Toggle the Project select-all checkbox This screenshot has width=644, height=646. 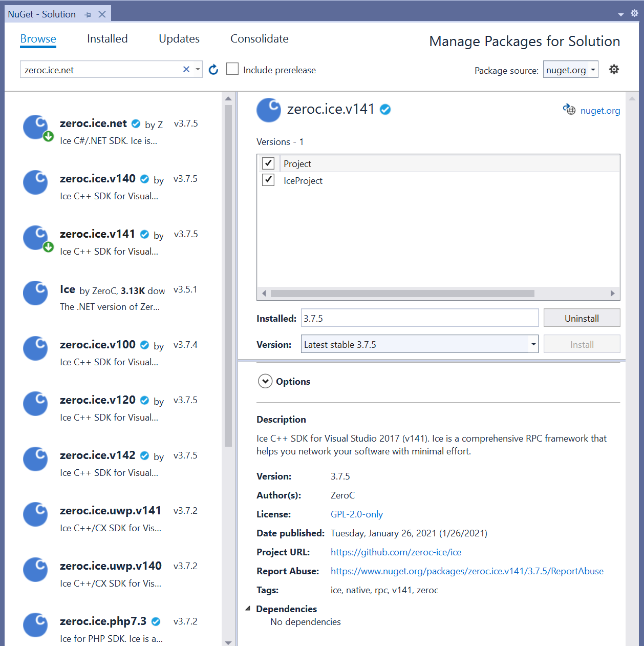pyautogui.click(x=268, y=163)
